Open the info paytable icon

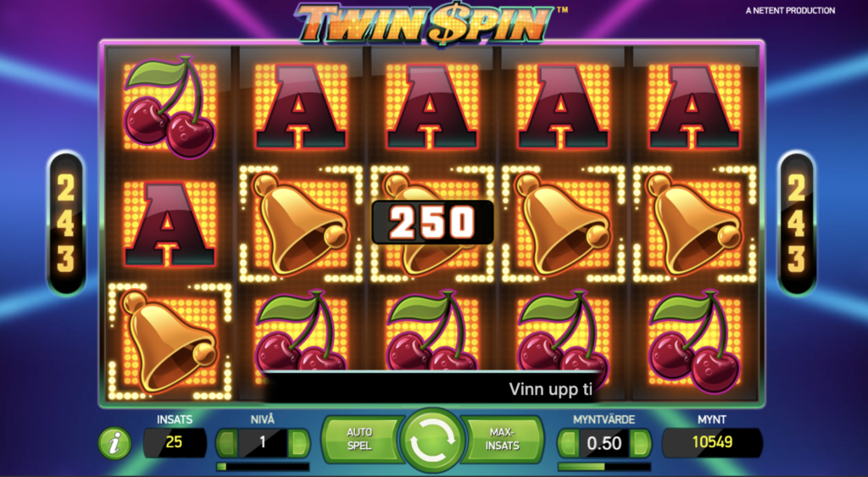tap(114, 443)
